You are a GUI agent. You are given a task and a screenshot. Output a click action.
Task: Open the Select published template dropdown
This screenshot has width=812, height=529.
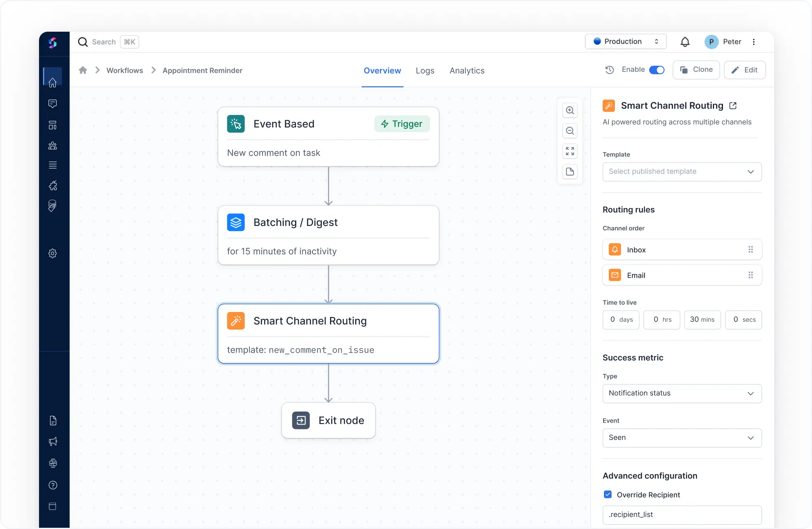point(682,171)
